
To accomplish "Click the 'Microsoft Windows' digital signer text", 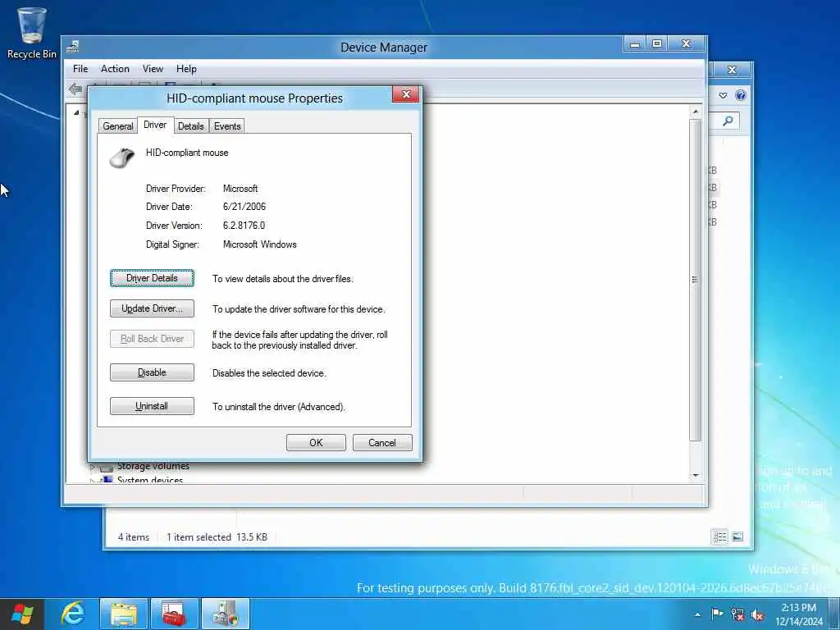I will pos(260,244).
